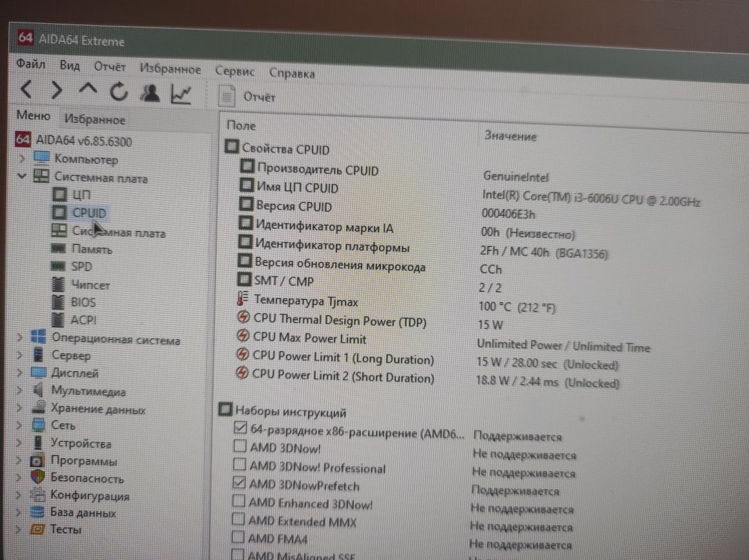
Task: Open the graph chart icon in the toolbar
Action: pyautogui.click(x=181, y=94)
